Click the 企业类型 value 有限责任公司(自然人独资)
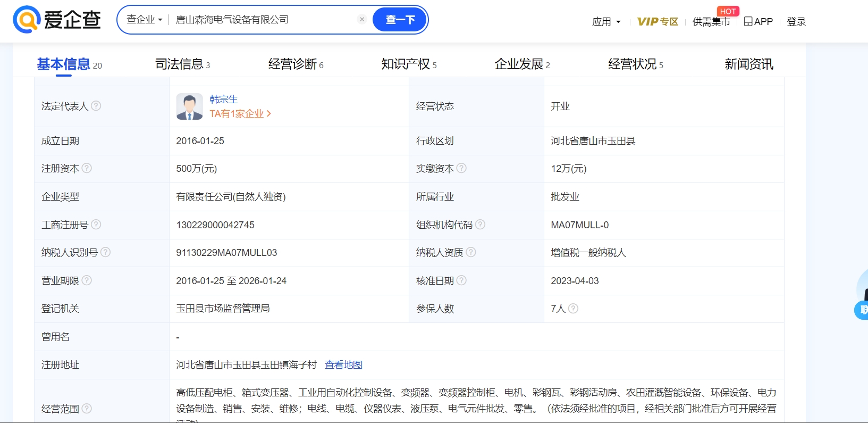 pos(231,197)
